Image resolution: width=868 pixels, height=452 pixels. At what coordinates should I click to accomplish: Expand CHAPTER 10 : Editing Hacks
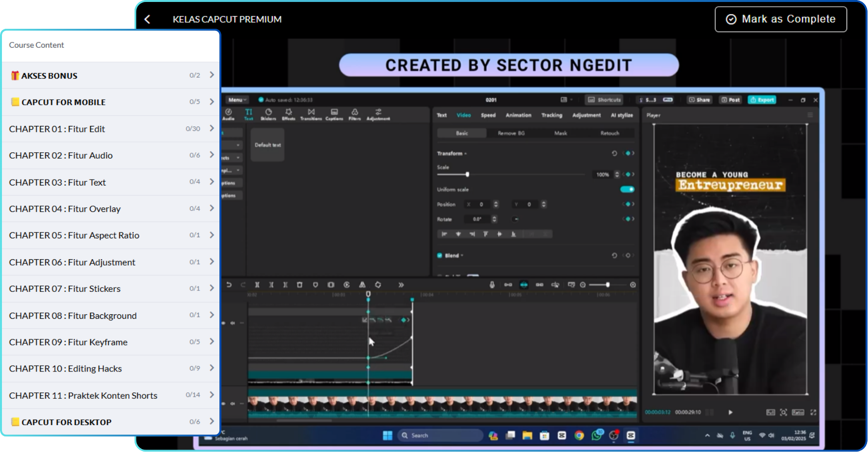coord(110,369)
